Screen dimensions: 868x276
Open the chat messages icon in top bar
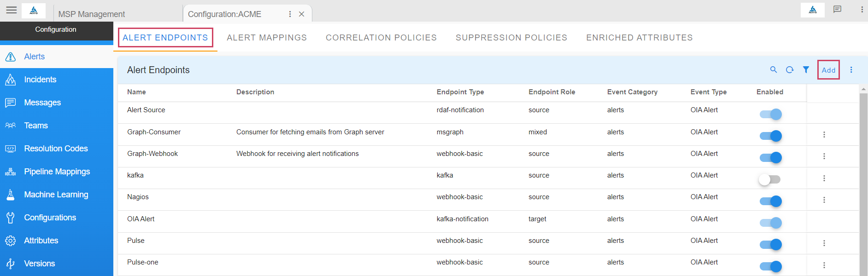837,10
